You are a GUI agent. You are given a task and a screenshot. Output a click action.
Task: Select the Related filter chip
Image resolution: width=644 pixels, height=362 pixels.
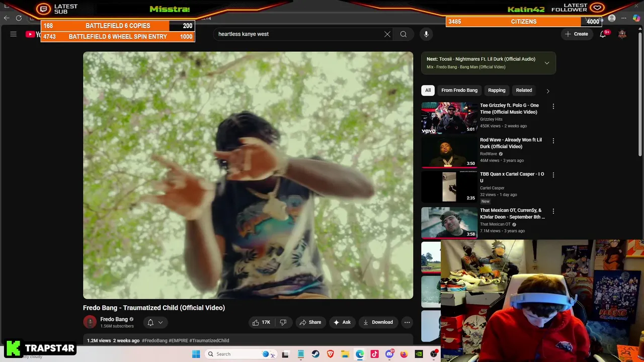[x=524, y=90]
